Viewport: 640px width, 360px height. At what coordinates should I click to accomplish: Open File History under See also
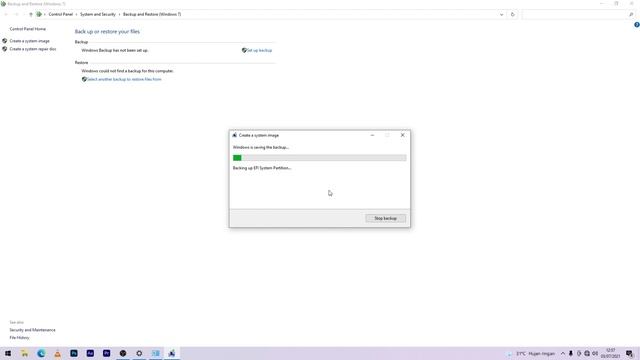[19, 338]
